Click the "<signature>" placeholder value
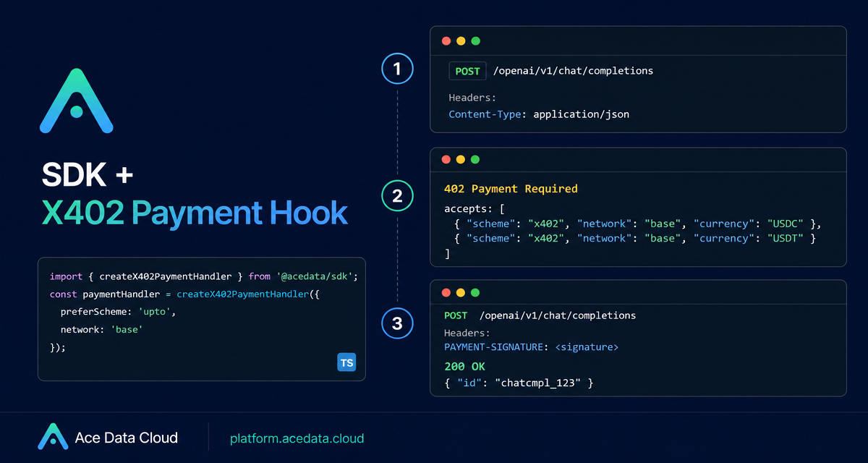The height and width of the screenshot is (463, 868). 587,347
